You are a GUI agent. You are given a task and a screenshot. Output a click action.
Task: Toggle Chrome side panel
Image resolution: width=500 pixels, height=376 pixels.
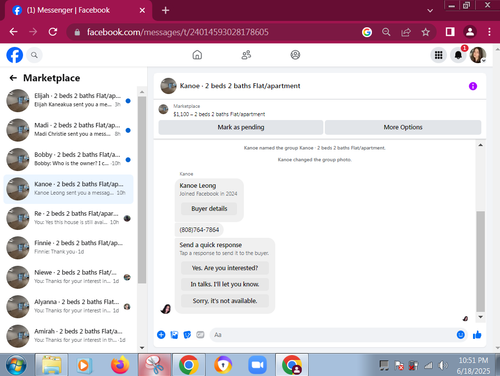450,32
